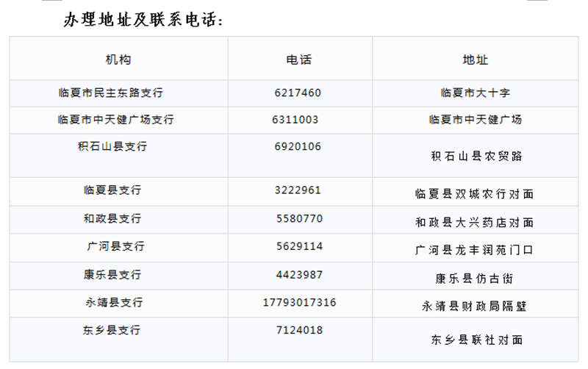The image size is (588, 369).
Task: Select phone number 5580770
Action: 300,218
